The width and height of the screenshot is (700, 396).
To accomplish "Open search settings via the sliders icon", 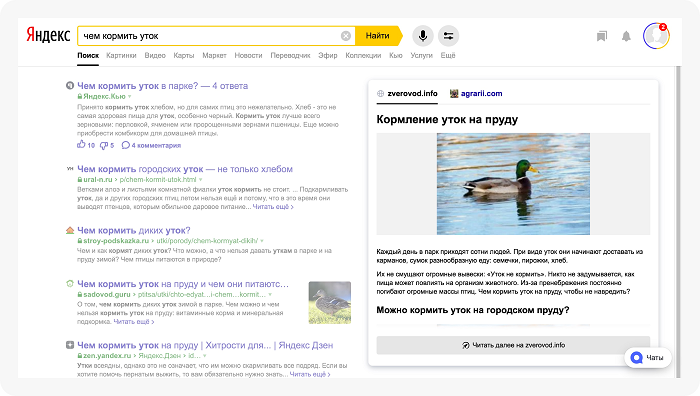I will (448, 36).
